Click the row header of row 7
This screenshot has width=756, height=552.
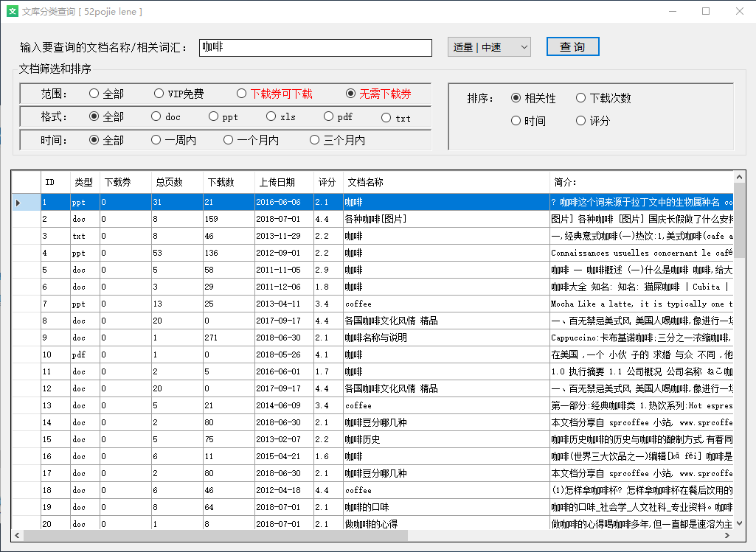(26, 304)
